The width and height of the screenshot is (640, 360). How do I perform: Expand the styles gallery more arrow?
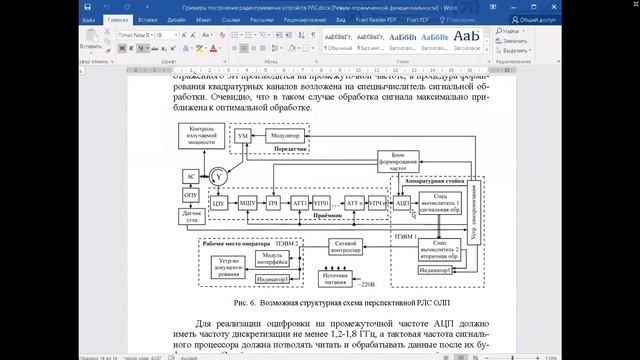[486, 50]
